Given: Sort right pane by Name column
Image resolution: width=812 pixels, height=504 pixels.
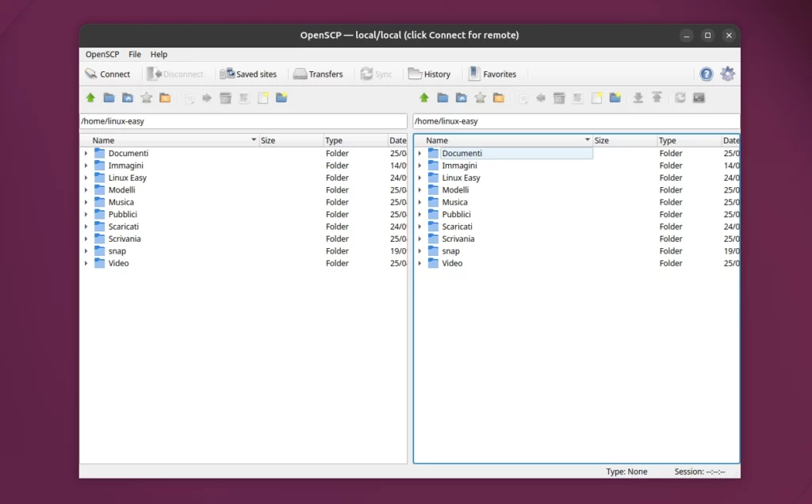Looking at the screenshot, I should pos(503,140).
